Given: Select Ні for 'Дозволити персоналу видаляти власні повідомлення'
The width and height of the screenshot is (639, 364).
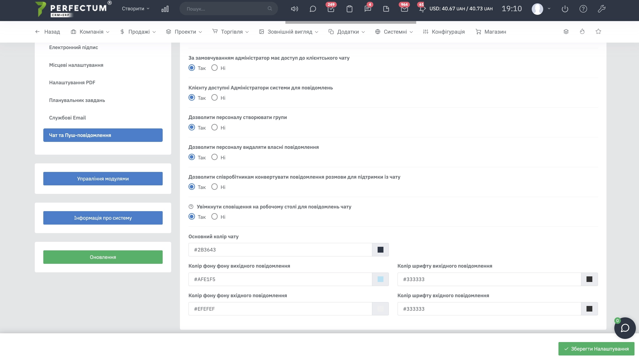Looking at the screenshot, I should (x=214, y=157).
